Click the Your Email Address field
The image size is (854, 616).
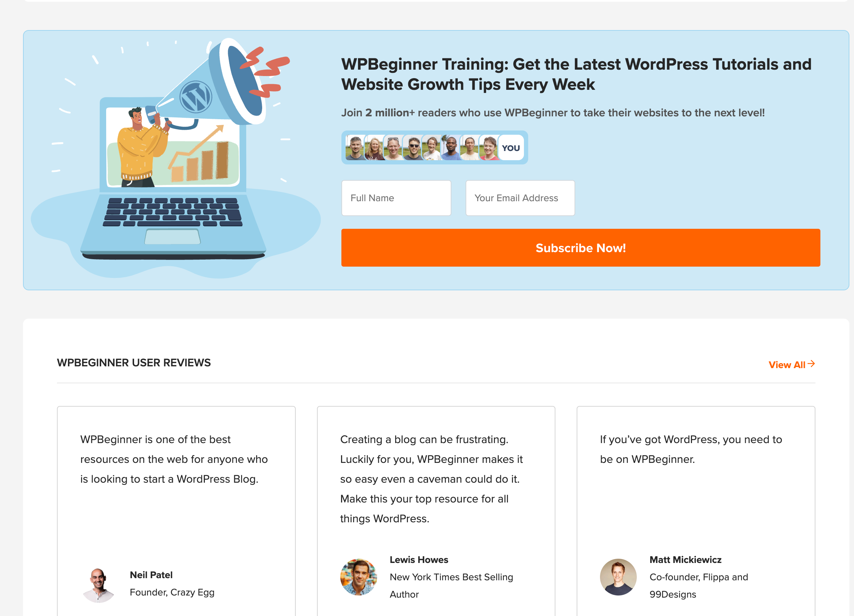(520, 198)
